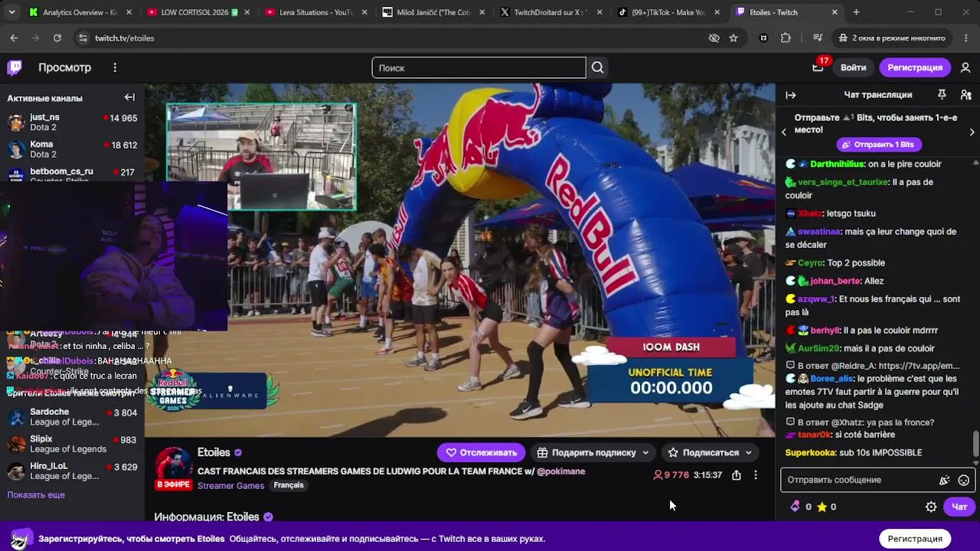Open Bits cheer icon in chat input
Viewport: 980px width, 551px height.
(x=944, y=480)
